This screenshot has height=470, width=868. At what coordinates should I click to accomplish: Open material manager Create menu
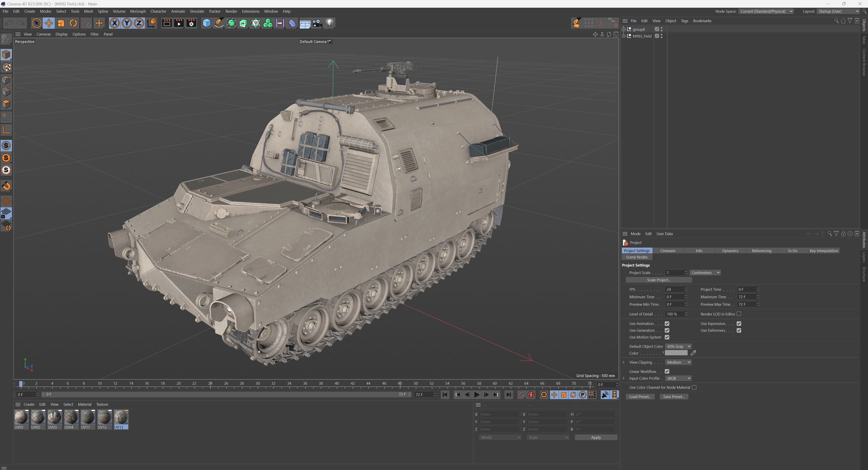pos(29,405)
